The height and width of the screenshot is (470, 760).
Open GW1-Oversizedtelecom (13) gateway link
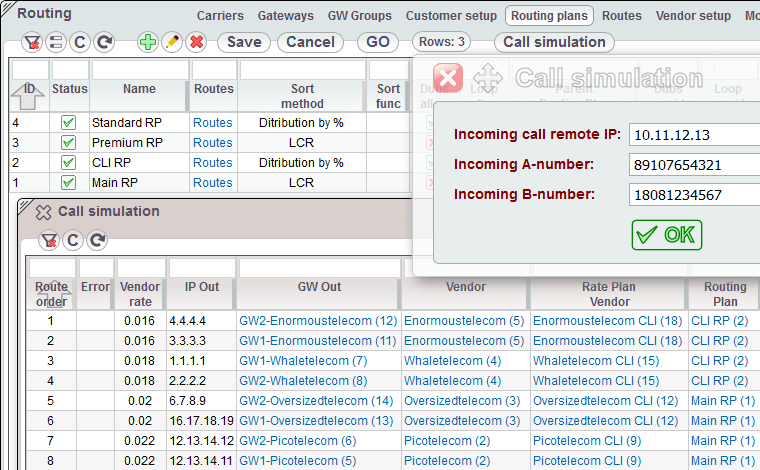pyautogui.click(x=316, y=421)
